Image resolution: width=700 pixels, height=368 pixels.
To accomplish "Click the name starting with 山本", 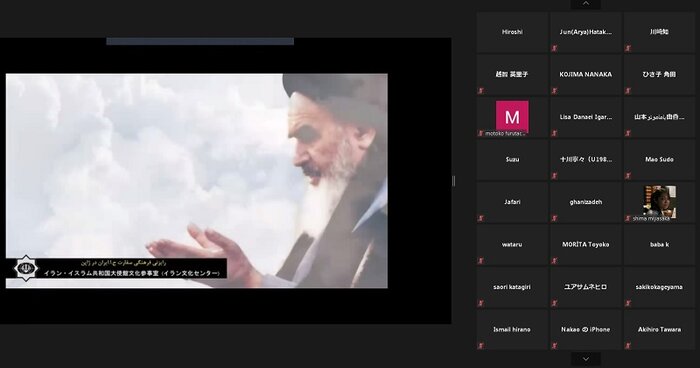I will (x=659, y=117).
